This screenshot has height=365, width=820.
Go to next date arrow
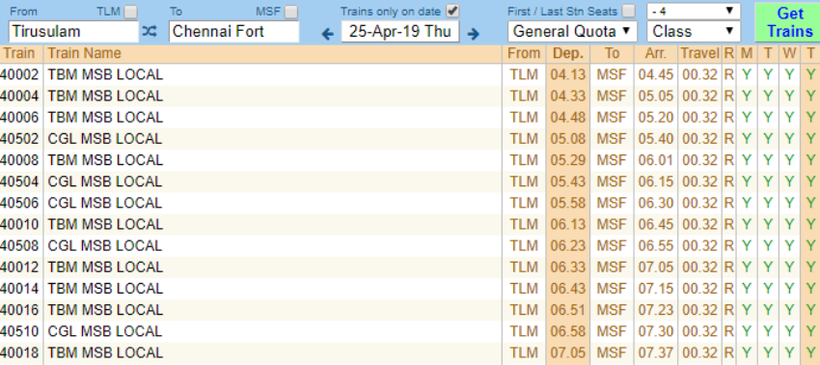(473, 35)
